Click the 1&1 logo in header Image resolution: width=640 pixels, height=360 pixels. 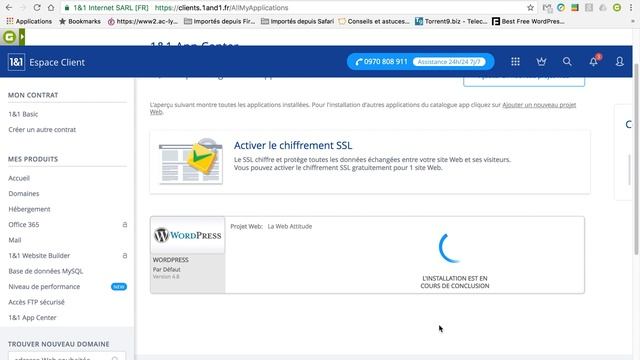pos(16,62)
